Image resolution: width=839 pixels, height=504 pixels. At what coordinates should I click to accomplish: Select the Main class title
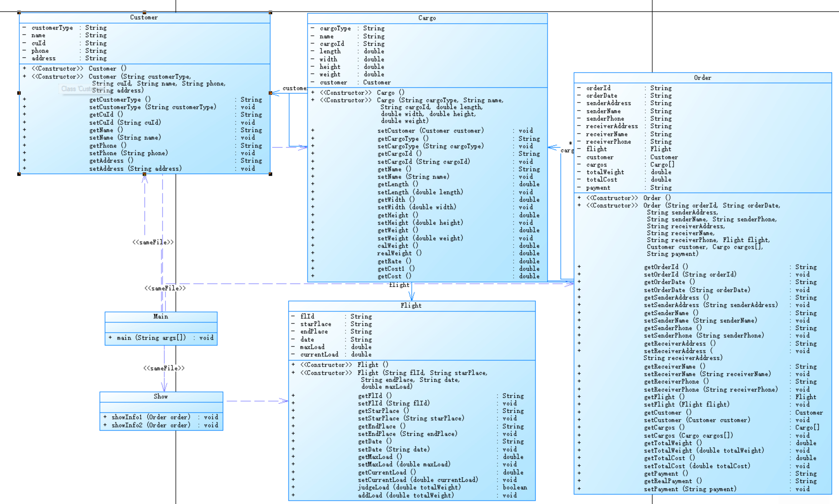pyautogui.click(x=161, y=316)
